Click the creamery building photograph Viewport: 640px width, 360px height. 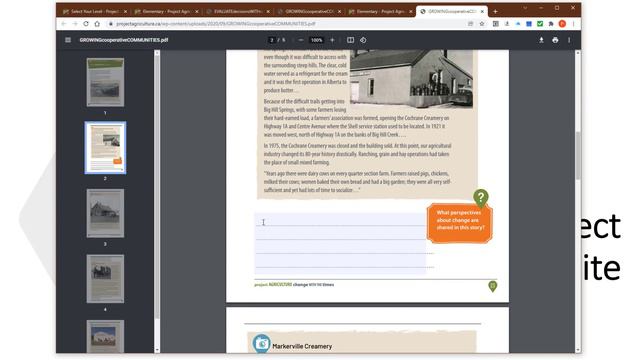click(x=411, y=79)
